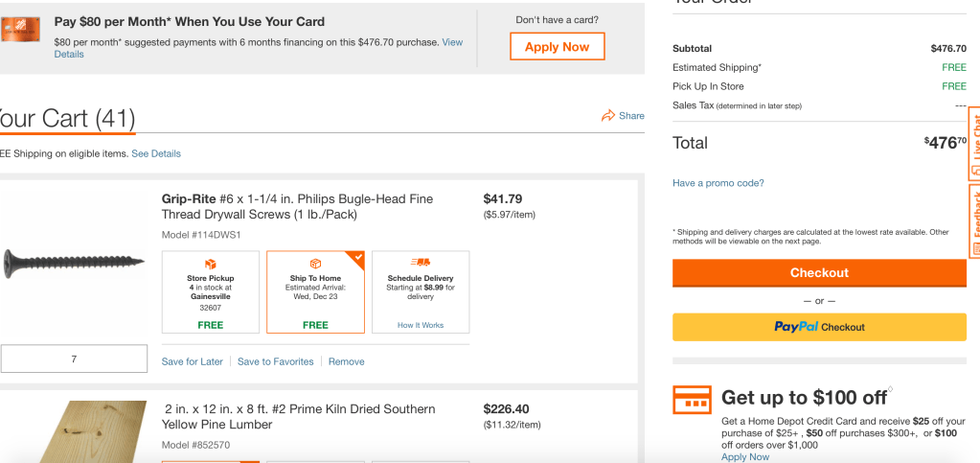Click the credit card offer icon
Image resolution: width=980 pixels, height=463 pixels.
(x=692, y=400)
